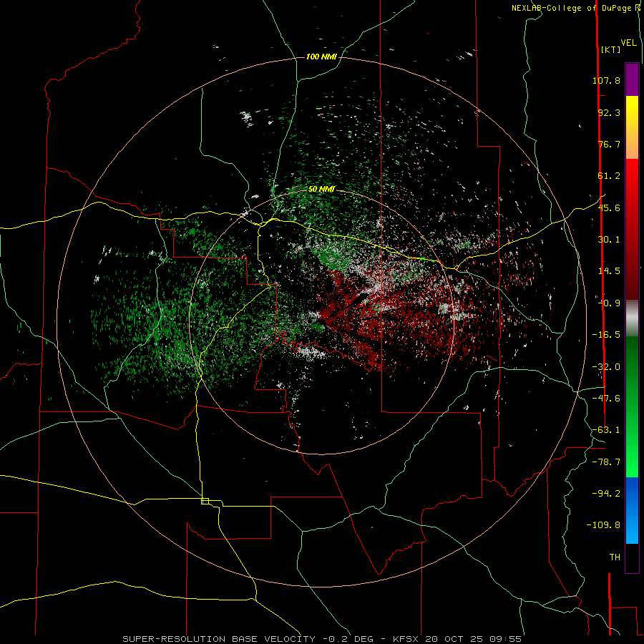
Task: Click the NEXLAB-College of DuPage credit text
Action: [x=572, y=8]
